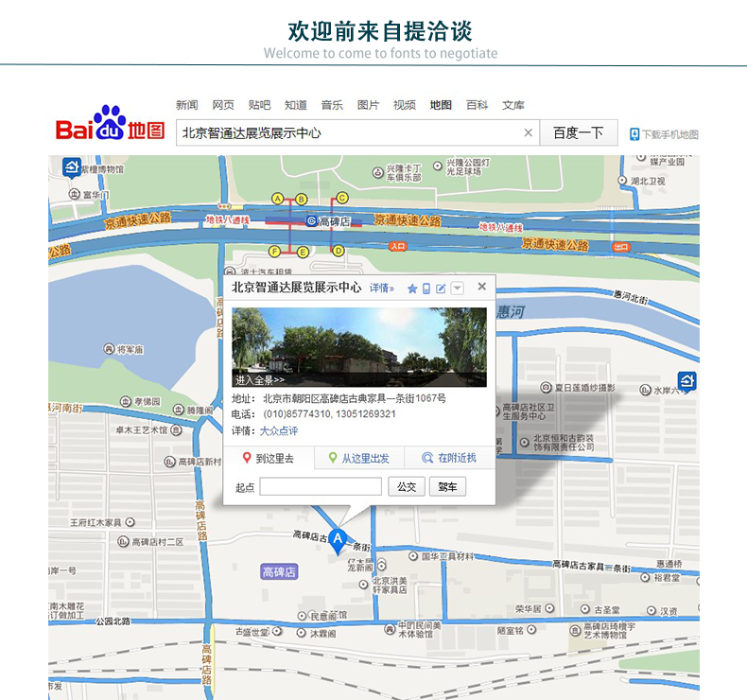Click the 惠河 river label
Screen dimensions: 747x700
511,312
